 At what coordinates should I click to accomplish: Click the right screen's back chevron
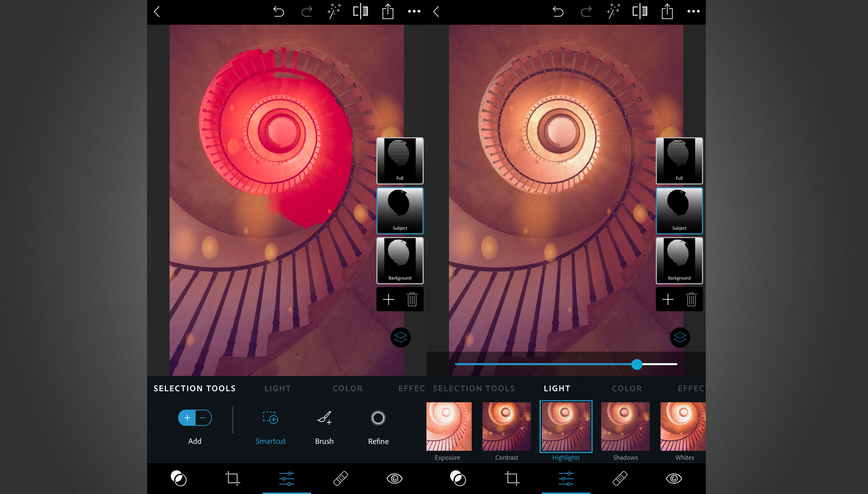coord(436,11)
